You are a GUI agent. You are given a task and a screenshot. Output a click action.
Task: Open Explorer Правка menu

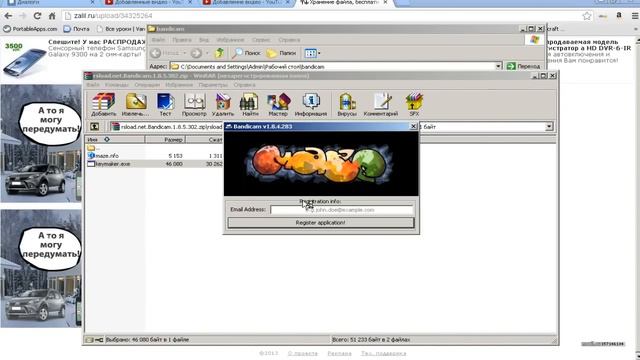pyautogui.click(x=182, y=40)
